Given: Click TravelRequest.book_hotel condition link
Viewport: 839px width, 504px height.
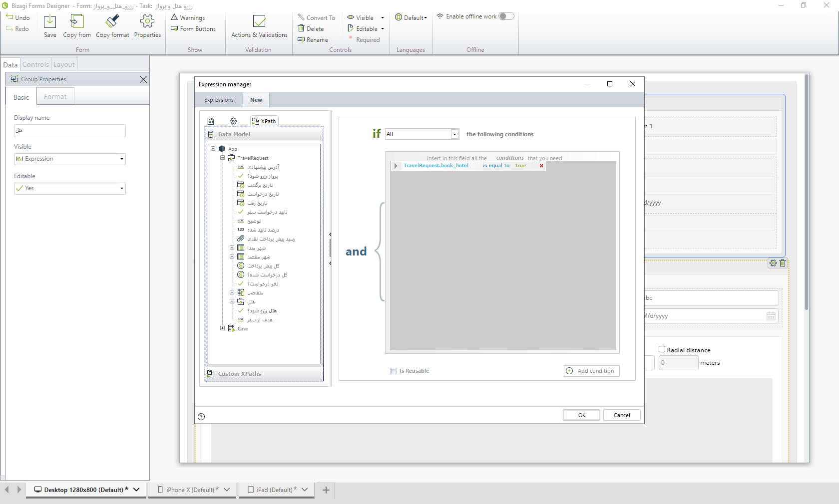Looking at the screenshot, I should pyautogui.click(x=436, y=166).
